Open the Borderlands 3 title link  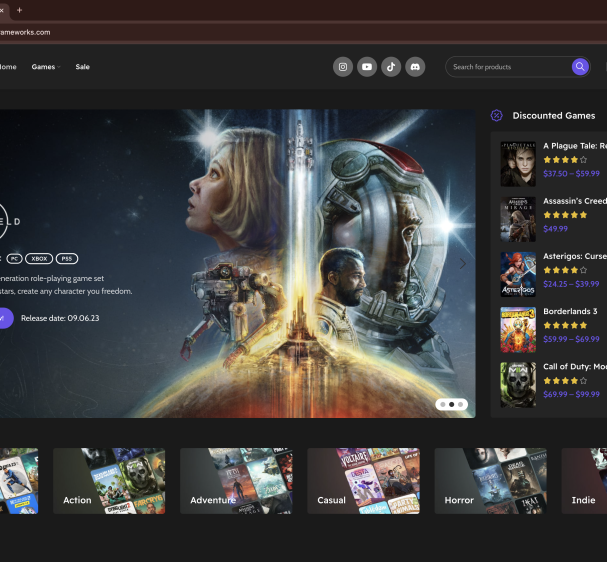click(x=570, y=311)
